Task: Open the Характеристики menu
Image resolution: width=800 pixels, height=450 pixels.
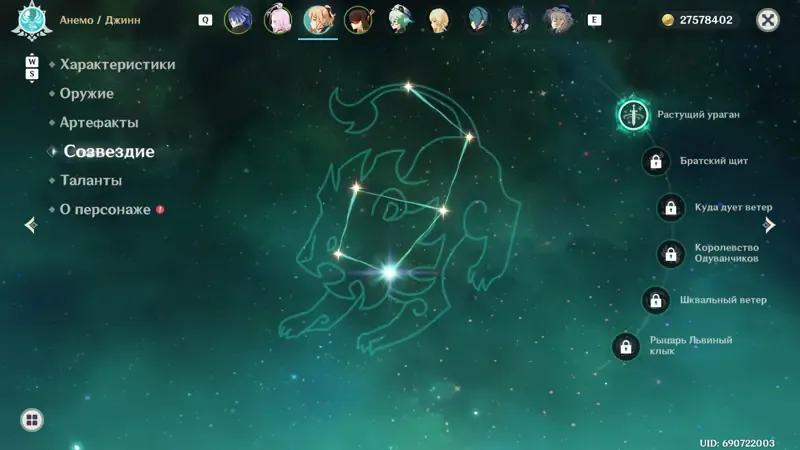Action: [x=117, y=64]
